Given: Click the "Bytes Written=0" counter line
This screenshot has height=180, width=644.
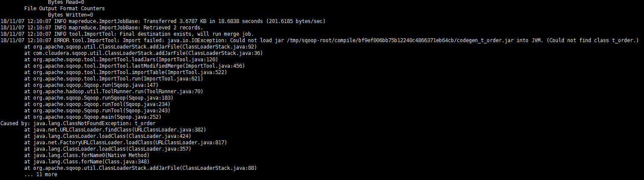Looking at the screenshot, I should [x=70, y=15].
